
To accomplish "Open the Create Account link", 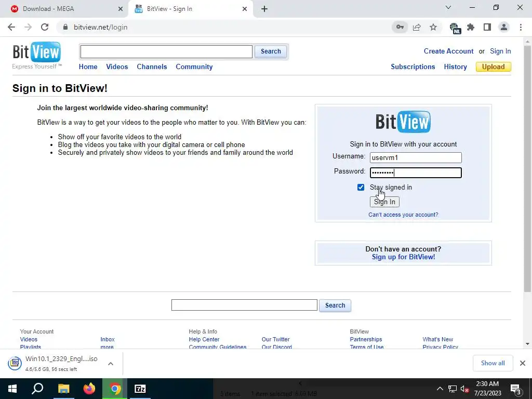I will pyautogui.click(x=448, y=51).
